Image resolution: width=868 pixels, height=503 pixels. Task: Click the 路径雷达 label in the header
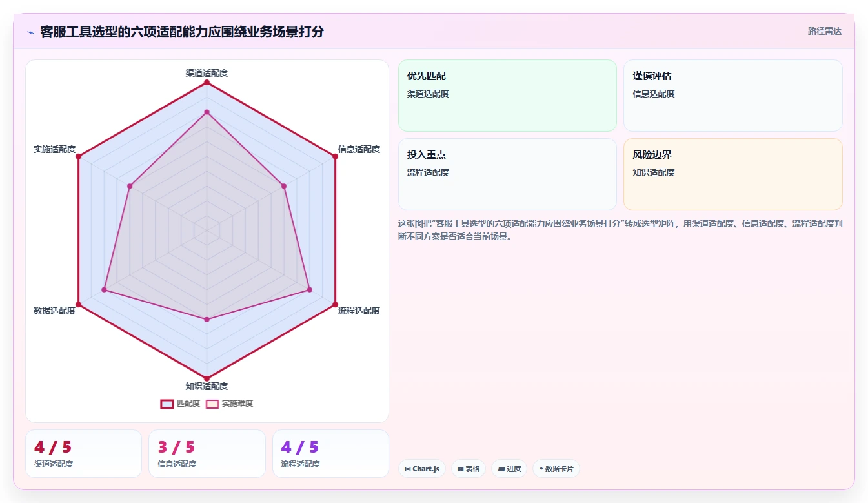(x=825, y=31)
